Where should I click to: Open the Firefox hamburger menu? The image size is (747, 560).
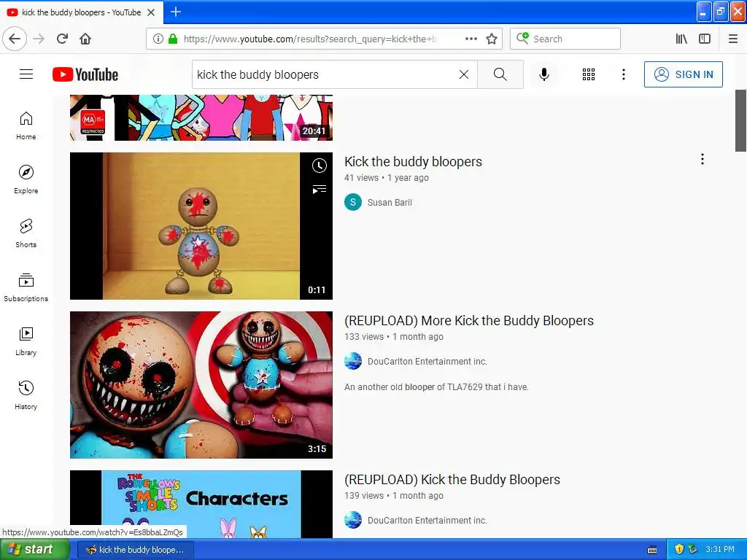[x=733, y=39]
